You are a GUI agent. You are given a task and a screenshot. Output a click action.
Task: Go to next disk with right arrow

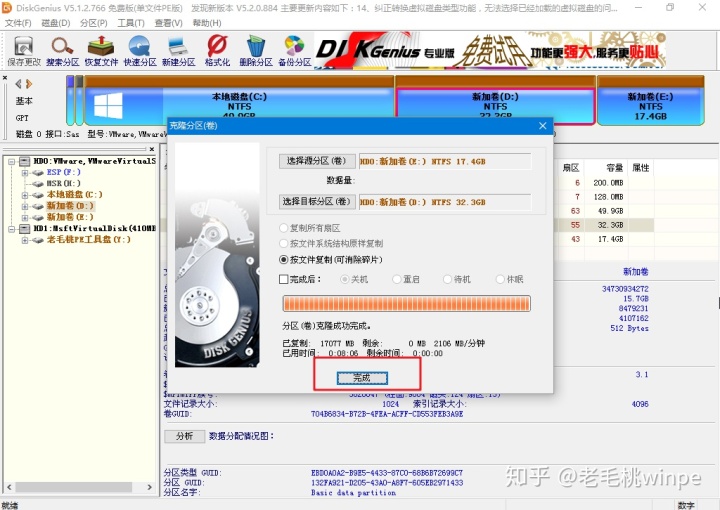[29, 84]
